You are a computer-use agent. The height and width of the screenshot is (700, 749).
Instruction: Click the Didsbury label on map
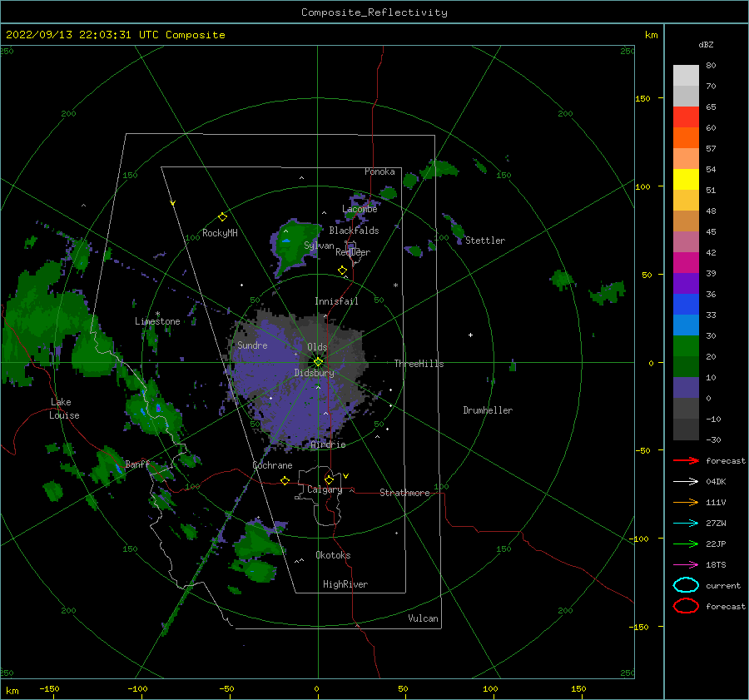[314, 373]
